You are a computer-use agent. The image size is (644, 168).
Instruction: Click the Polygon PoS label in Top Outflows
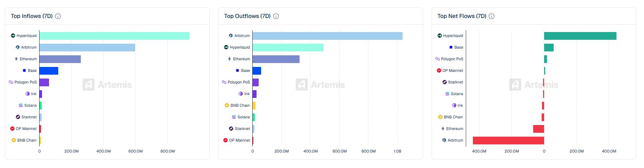239,82
